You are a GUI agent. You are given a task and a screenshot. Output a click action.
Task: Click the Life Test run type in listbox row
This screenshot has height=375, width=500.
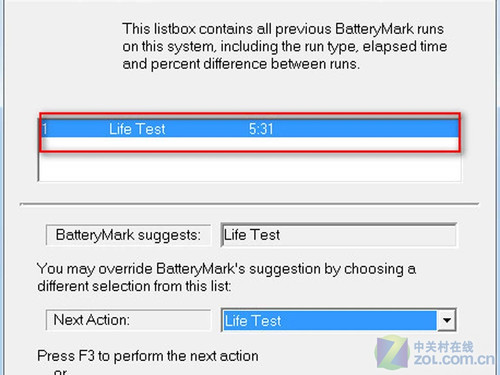click(137, 129)
